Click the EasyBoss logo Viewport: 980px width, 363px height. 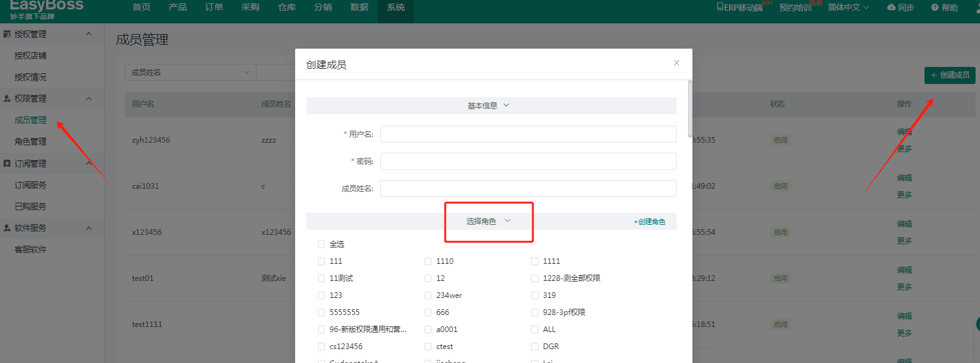coord(47,8)
